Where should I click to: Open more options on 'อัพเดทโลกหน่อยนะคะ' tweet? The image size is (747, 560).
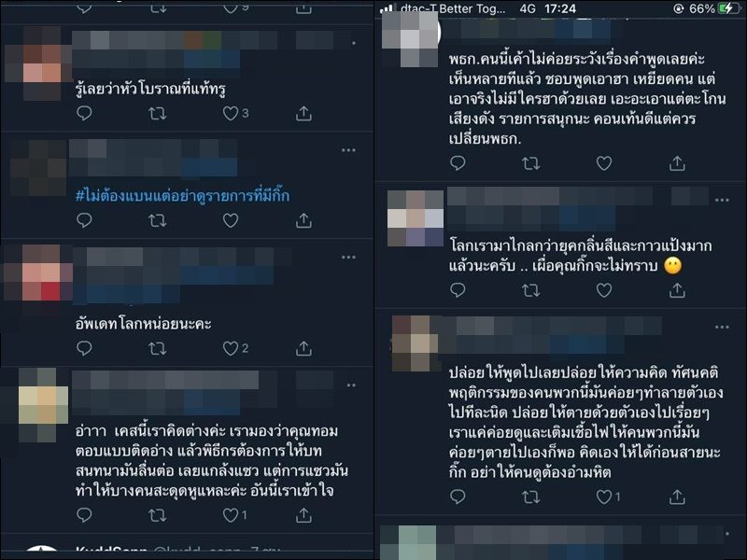[x=348, y=258]
